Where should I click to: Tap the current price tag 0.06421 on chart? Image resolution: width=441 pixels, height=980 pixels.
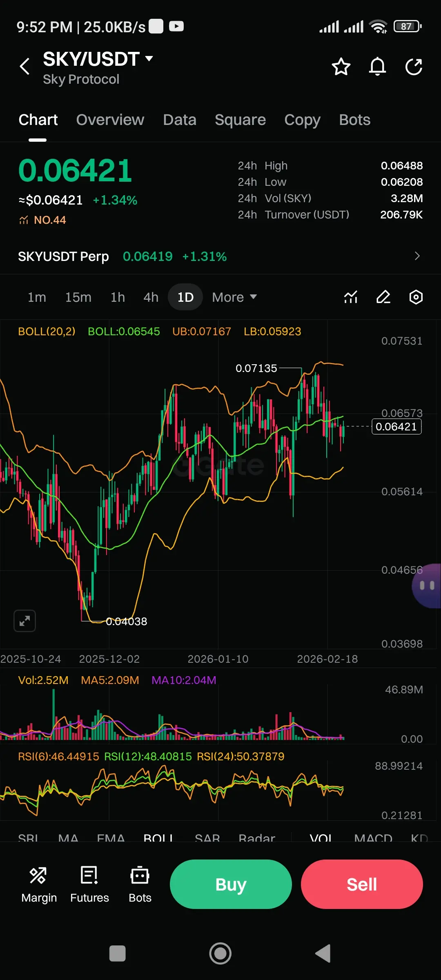[x=396, y=427]
